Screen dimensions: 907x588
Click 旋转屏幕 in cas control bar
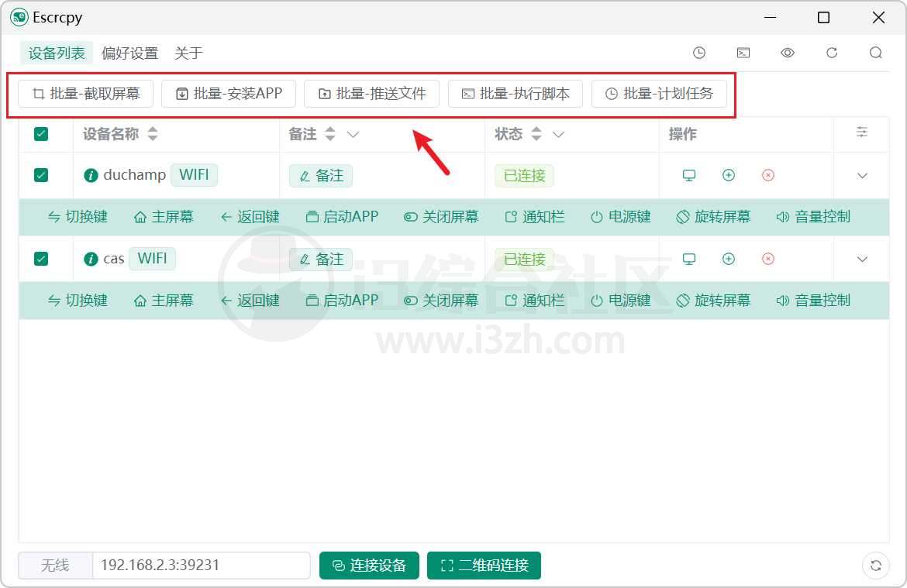click(x=713, y=301)
